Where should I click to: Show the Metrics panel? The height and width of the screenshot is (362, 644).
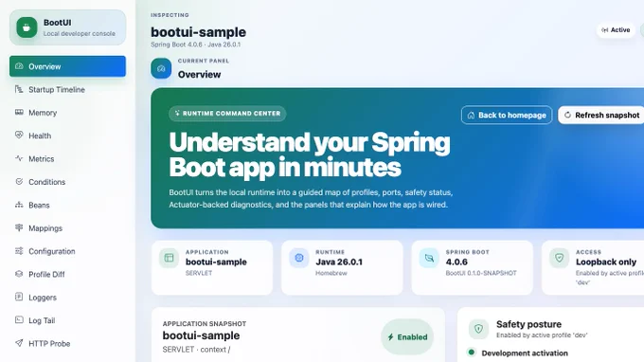click(x=68, y=158)
